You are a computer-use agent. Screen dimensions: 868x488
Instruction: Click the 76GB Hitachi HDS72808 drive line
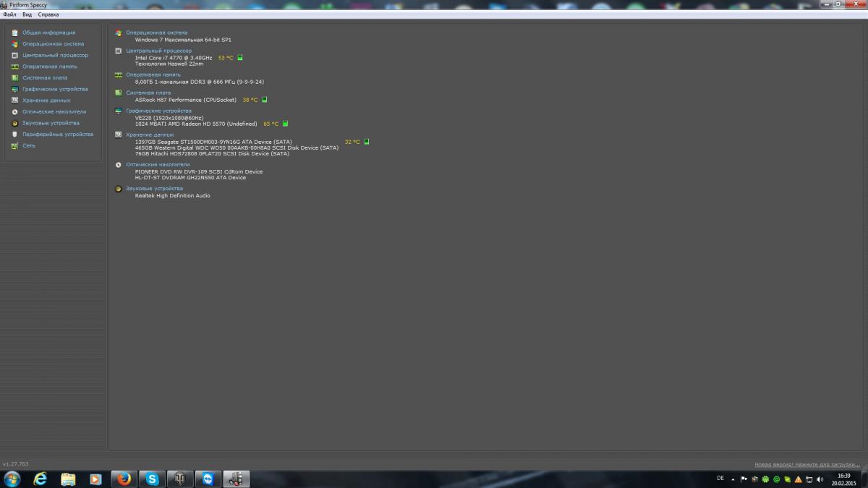(x=212, y=153)
